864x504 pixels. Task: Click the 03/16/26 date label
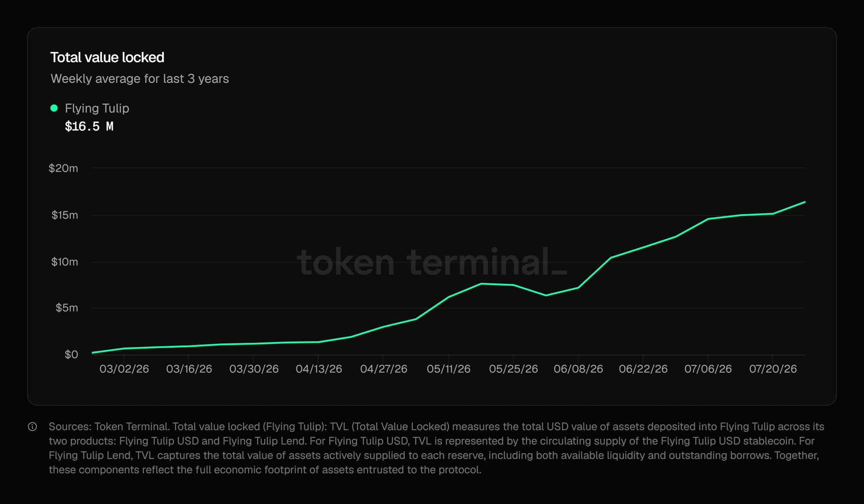[x=189, y=369]
